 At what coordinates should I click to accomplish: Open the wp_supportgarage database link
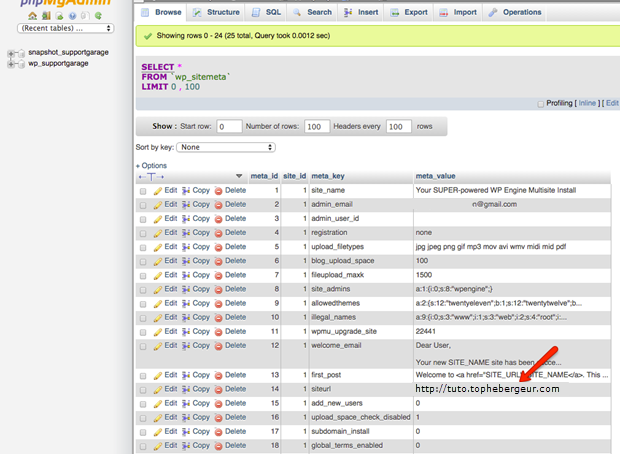click(58, 63)
